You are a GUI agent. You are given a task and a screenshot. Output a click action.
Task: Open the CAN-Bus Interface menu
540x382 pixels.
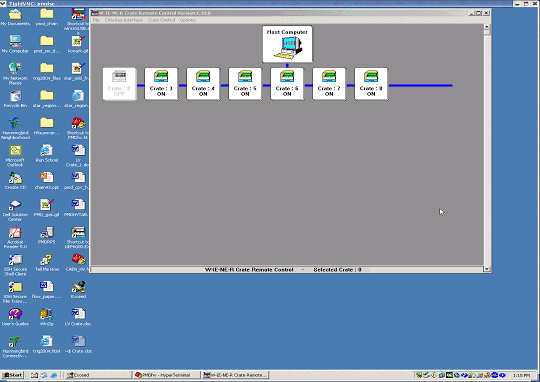pyautogui.click(x=124, y=20)
